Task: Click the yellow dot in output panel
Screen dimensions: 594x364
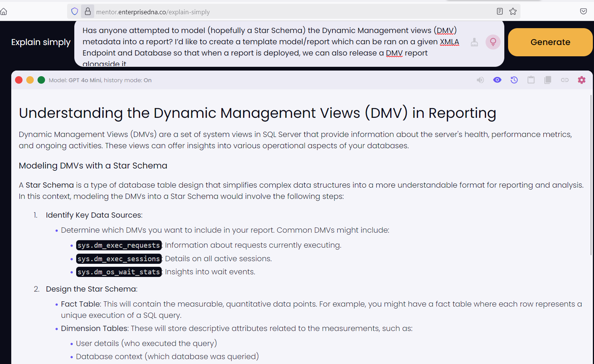Action: tap(30, 80)
